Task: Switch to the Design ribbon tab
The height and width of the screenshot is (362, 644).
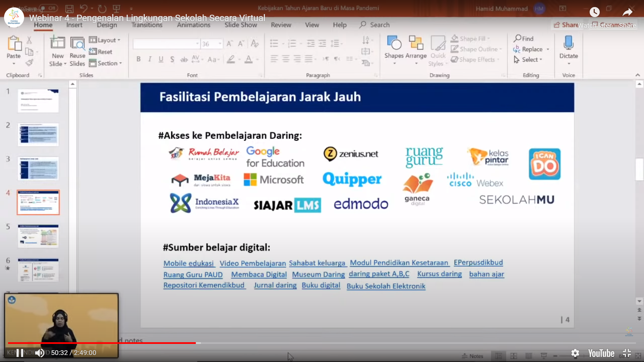Action: pyautogui.click(x=107, y=25)
